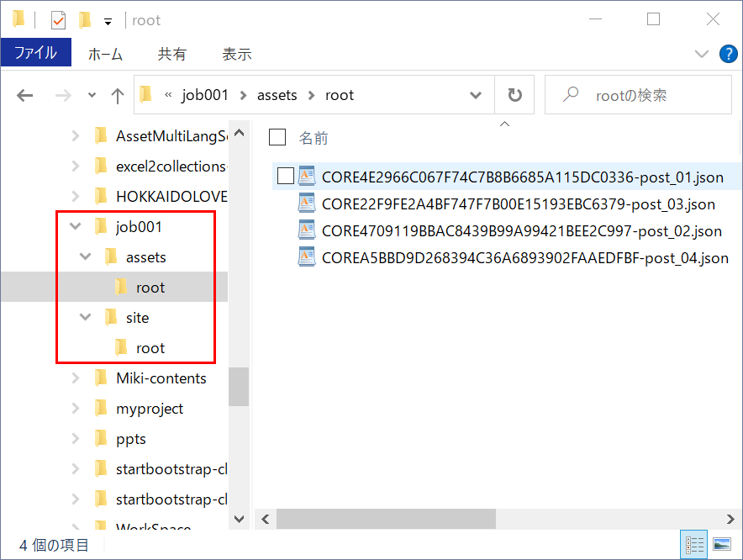Refresh the current folder
This screenshot has width=743, height=560.
click(x=514, y=95)
